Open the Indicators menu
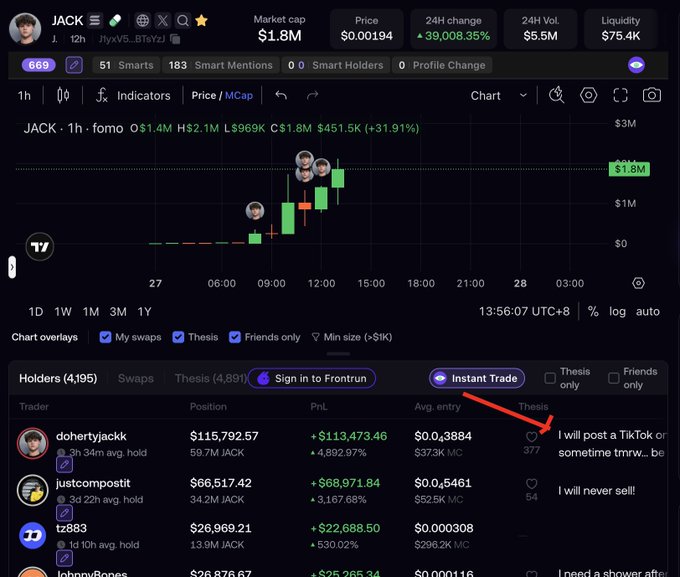Screen dimensions: 680x577 tap(134, 95)
